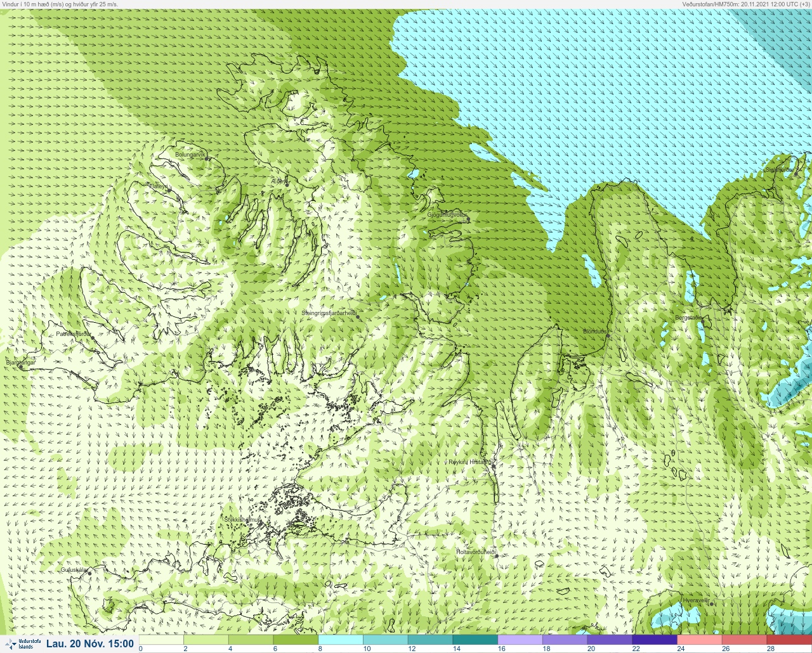The height and width of the screenshot is (653, 812).
Task: Click the legend value label '28'
Action: coord(771,649)
